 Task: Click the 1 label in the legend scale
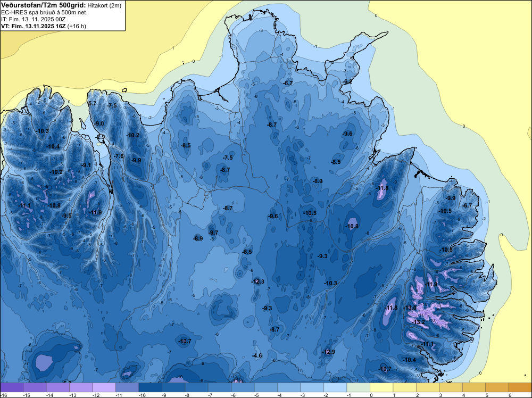tap(395, 395)
